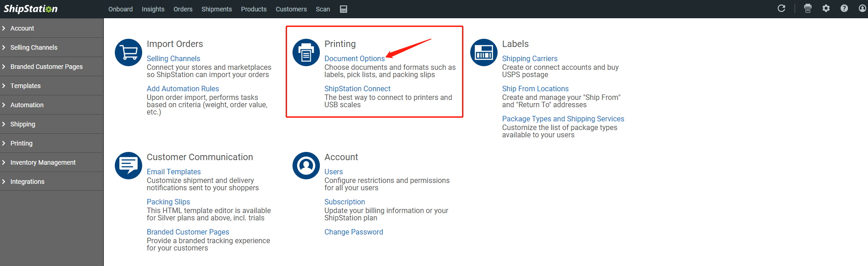Click the help question mark icon
The image size is (868, 266).
click(844, 9)
